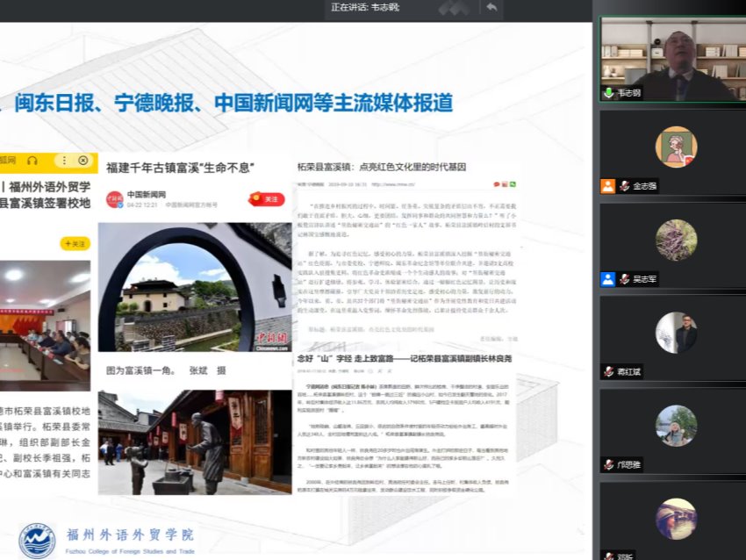
Task: Open the three-dot menu in yellow header
Action: click(x=64, y=161)
